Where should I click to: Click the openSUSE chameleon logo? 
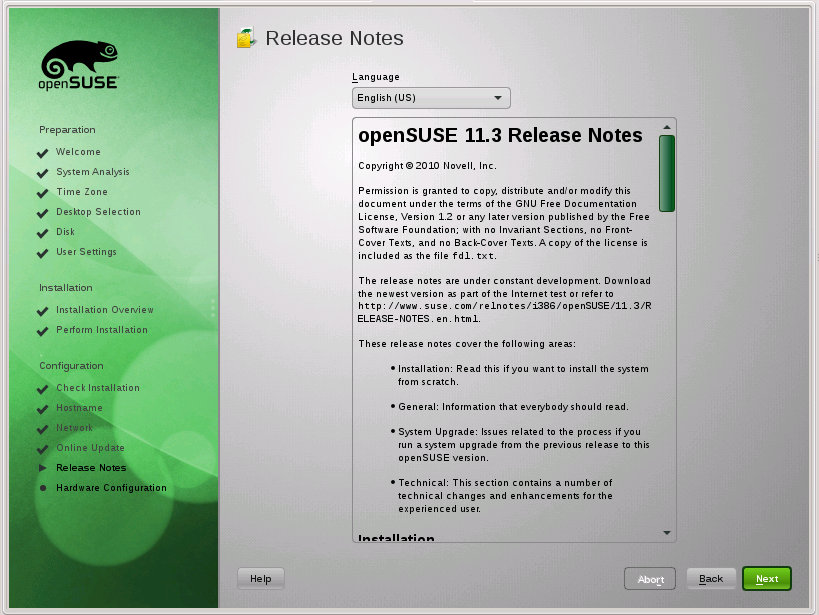click(80, 66)
